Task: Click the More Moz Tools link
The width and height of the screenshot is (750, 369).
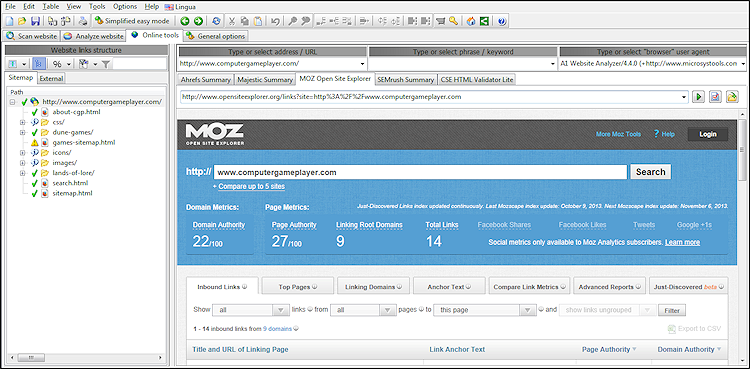Action: point(618,134)
